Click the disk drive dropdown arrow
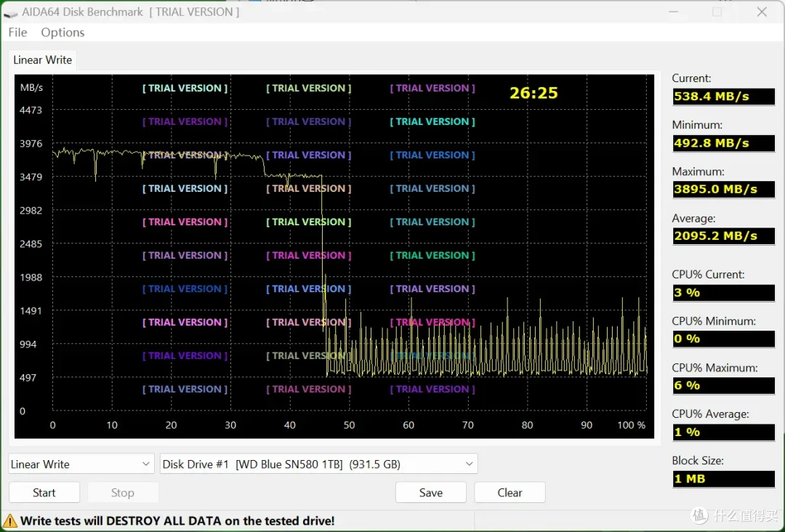Viewport: 785px width, 532px height. [469, 464]
